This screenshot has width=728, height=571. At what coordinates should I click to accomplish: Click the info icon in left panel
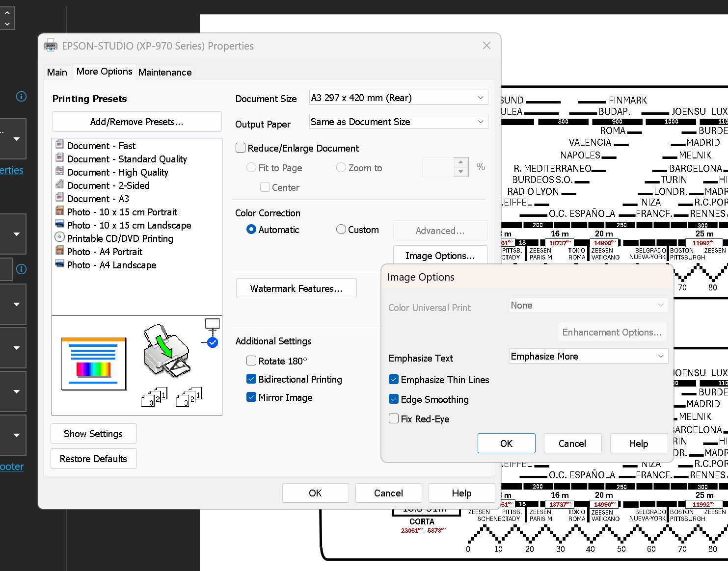pos(21,96)
